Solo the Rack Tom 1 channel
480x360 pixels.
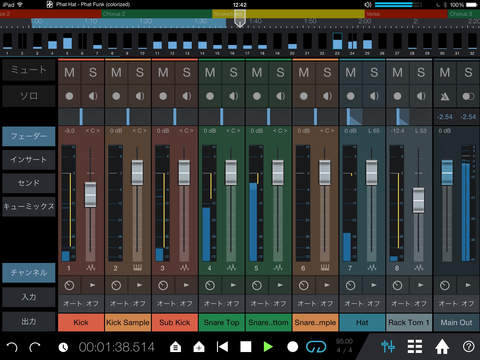tap(421, 72)
